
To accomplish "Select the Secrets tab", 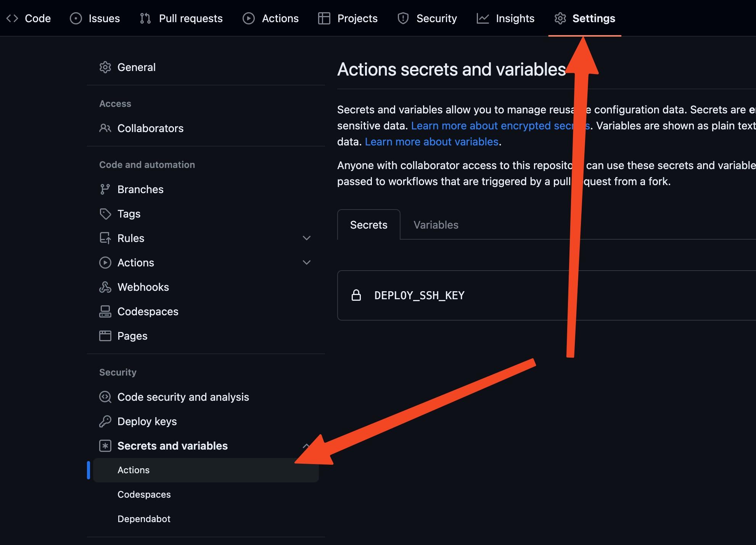I will (368, 225).
